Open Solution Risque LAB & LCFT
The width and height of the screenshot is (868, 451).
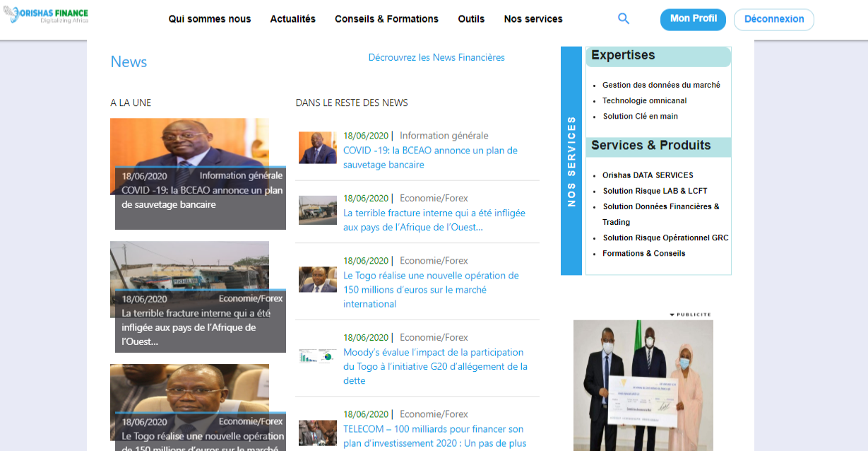pos(655,191)
